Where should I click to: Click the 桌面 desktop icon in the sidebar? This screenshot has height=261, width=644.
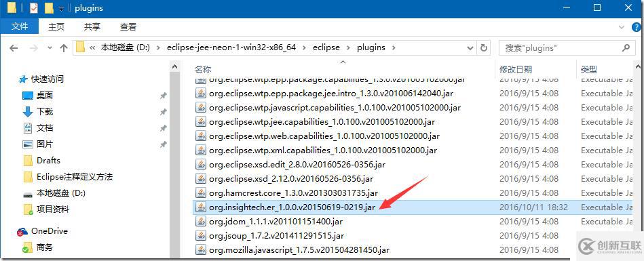coord(28,96)
